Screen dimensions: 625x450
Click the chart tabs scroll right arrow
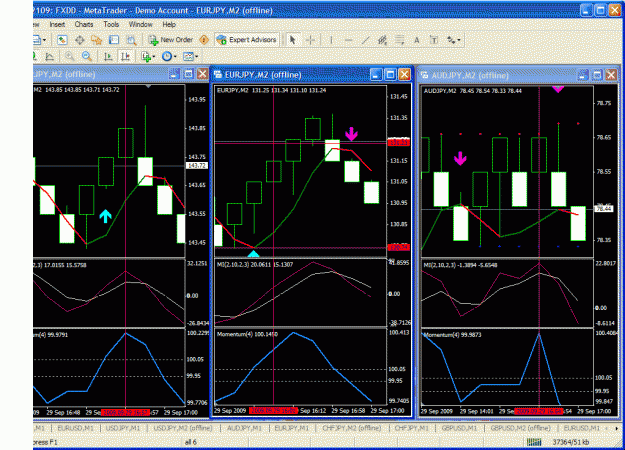point(617,428)
